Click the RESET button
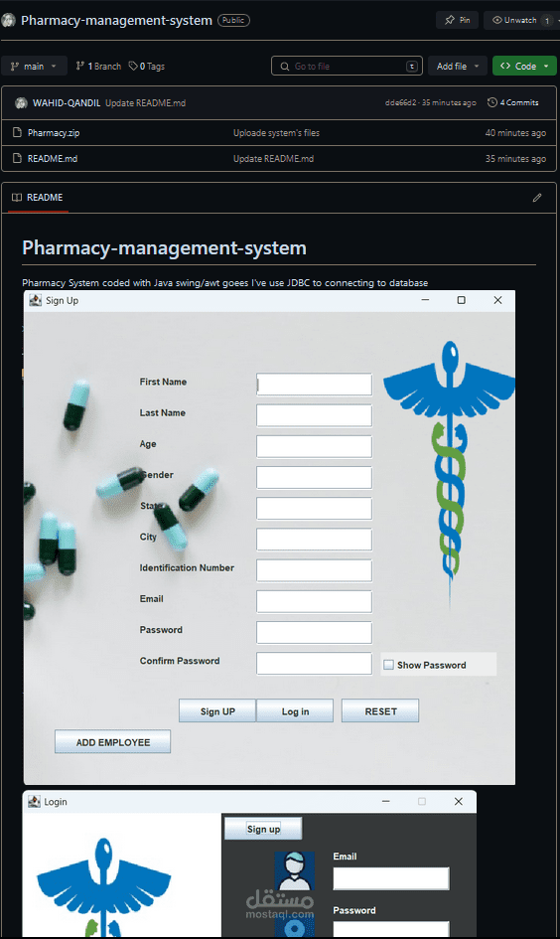This screenshot has width=560, height=939. coord(380,710)
